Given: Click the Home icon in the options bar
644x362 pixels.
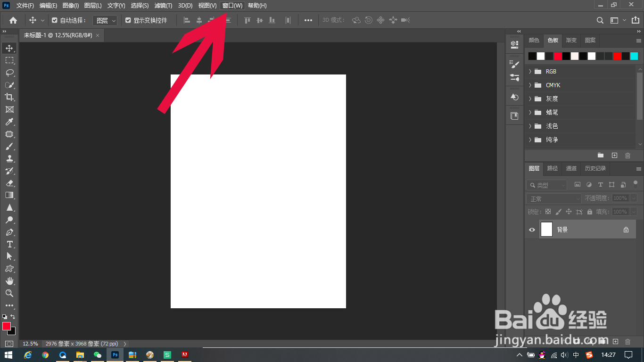Looking at the screenshot, I should point(13,20).
